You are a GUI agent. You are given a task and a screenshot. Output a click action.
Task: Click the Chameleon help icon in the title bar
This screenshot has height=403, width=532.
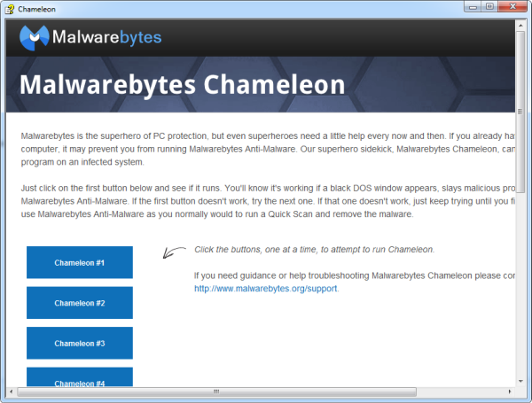pos(10,9)
